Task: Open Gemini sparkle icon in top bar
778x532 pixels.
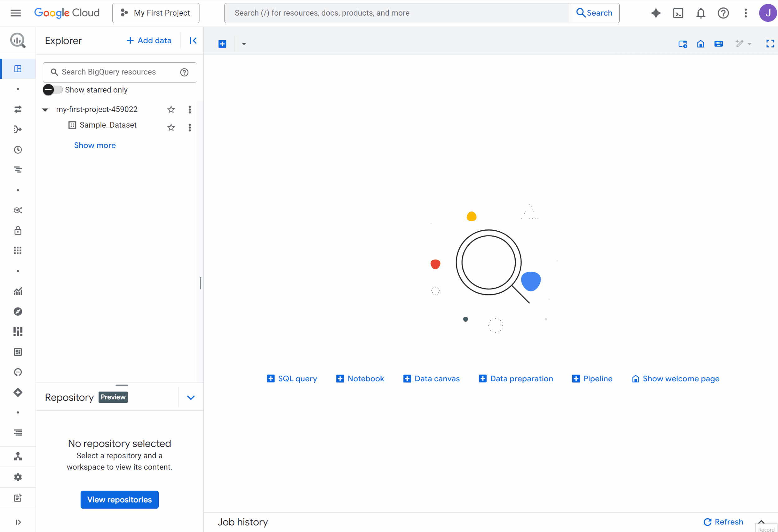Action: (x=655, y=13)
